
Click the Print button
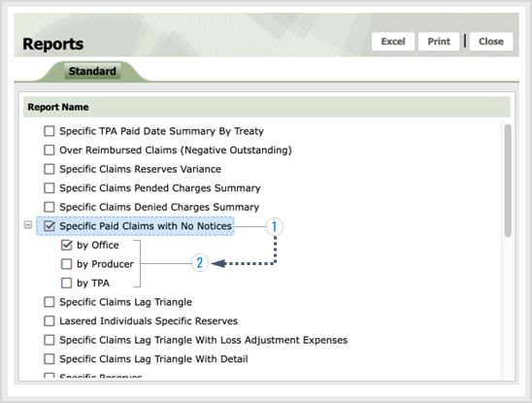point(439,42)
